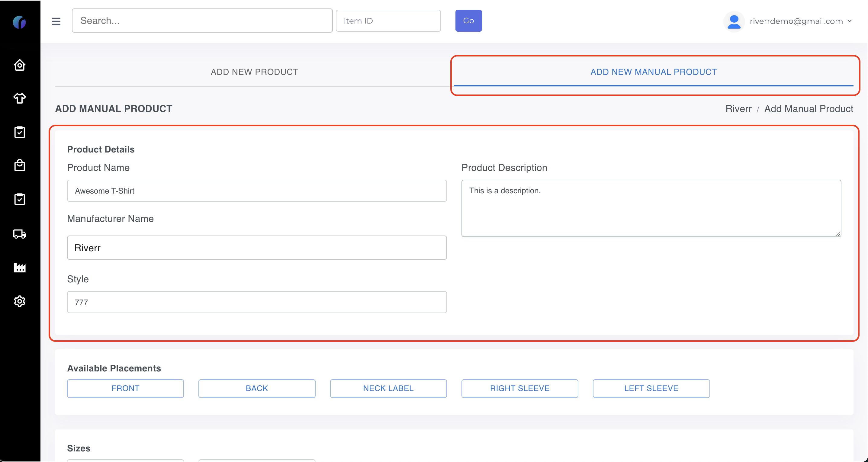Click the Go button
This screenshot has width=868, height=462.
[x=468, y=21]
